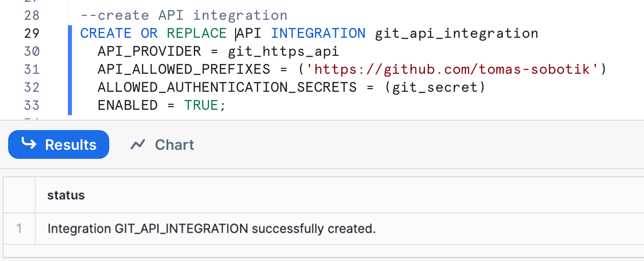This screenshot has height=261, width=644.
Task: Click the git_secret value in parentheses
Action: [x=434, y=87]
